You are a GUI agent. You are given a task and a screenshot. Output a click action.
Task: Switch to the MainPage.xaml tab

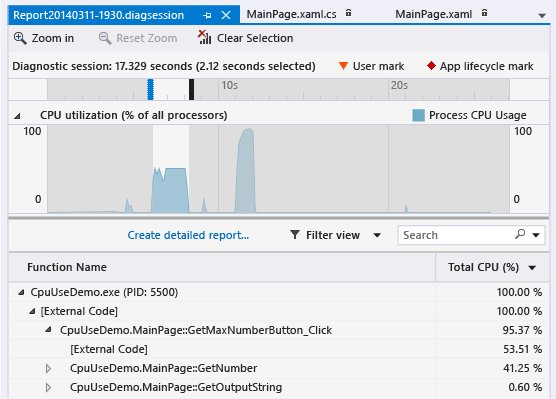coord(433,14)
